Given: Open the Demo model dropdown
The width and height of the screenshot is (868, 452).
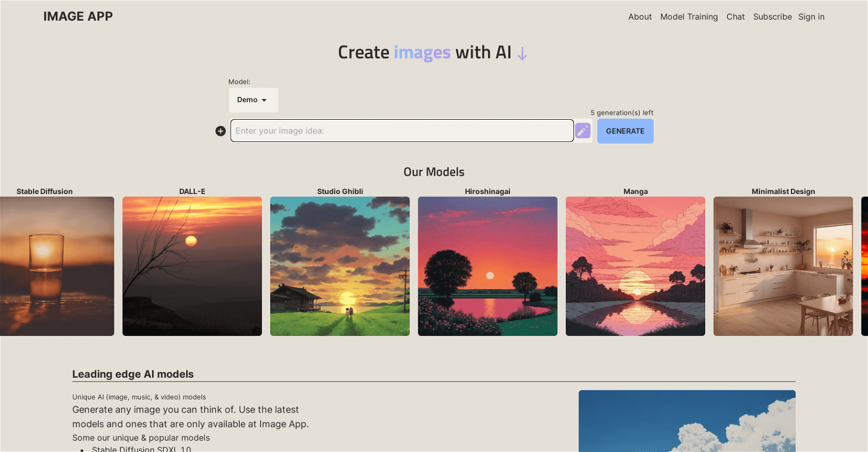Looking at the screenshot, I should tap(253, 100).
